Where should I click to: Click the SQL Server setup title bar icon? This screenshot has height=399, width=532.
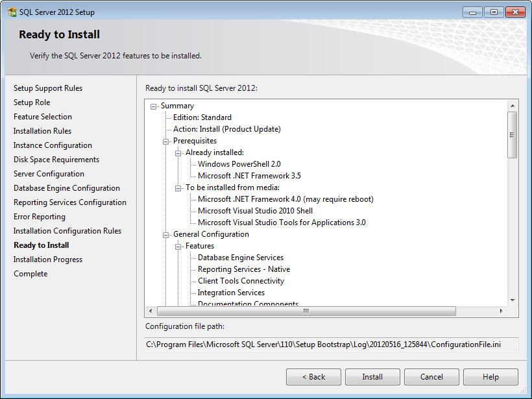(x=12, y=12)
